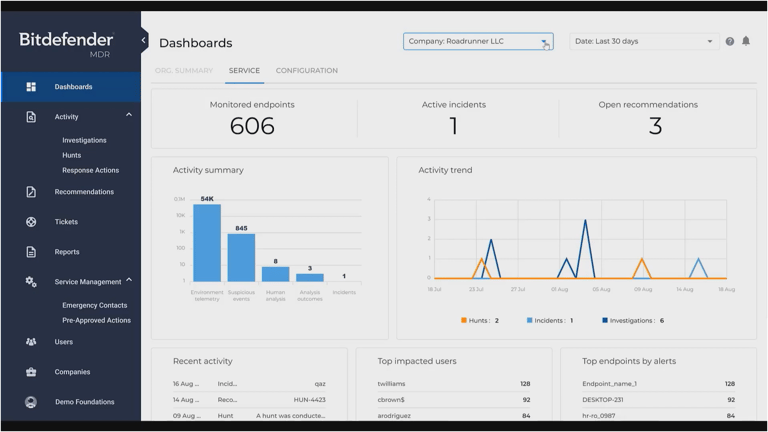The image size is (768, 432).
Task: Open the Company Roadrunner LLC dropdown
Action: 477,41
